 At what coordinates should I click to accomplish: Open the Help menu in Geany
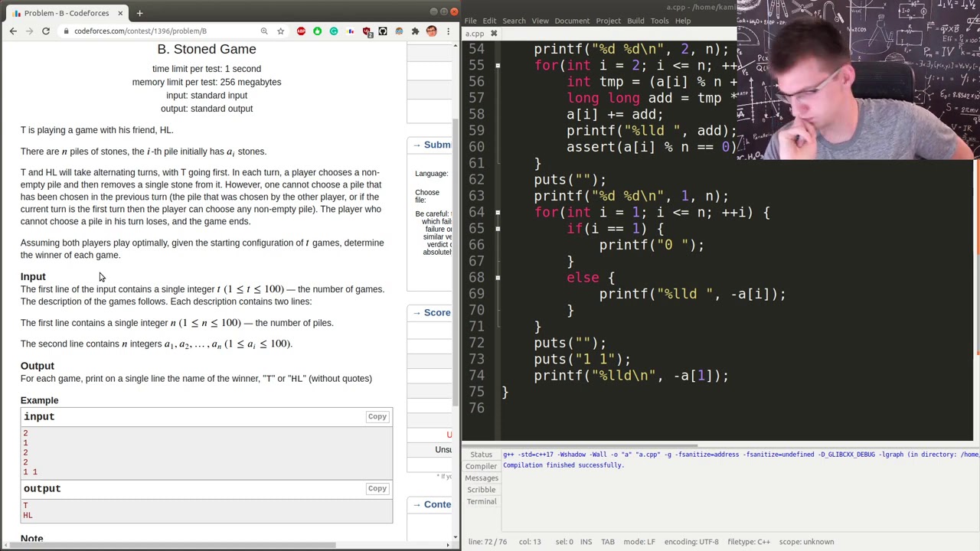click(x=682, y=21)
